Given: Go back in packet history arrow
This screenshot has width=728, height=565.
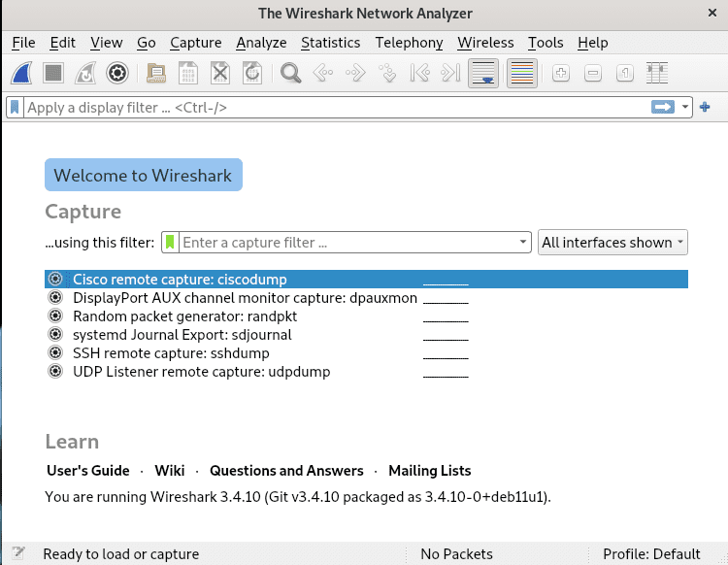Looking at the screenshot, I should tap(323, 74).
